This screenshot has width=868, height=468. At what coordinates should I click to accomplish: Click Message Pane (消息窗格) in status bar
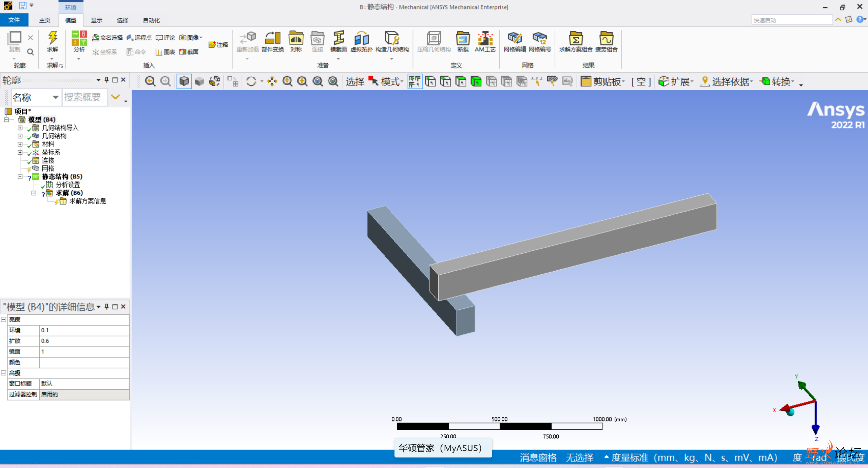[538, 457]
